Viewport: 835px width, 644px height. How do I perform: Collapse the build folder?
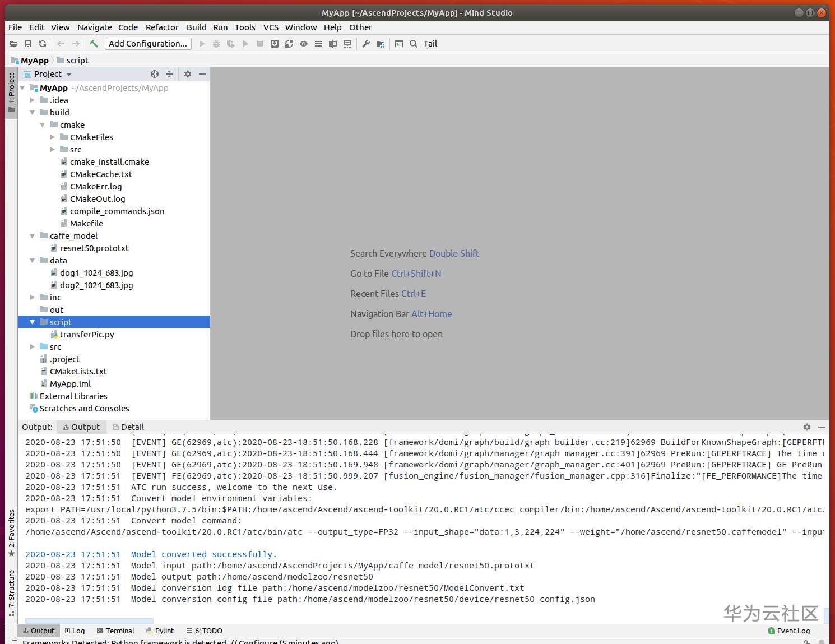pos(33,113)
